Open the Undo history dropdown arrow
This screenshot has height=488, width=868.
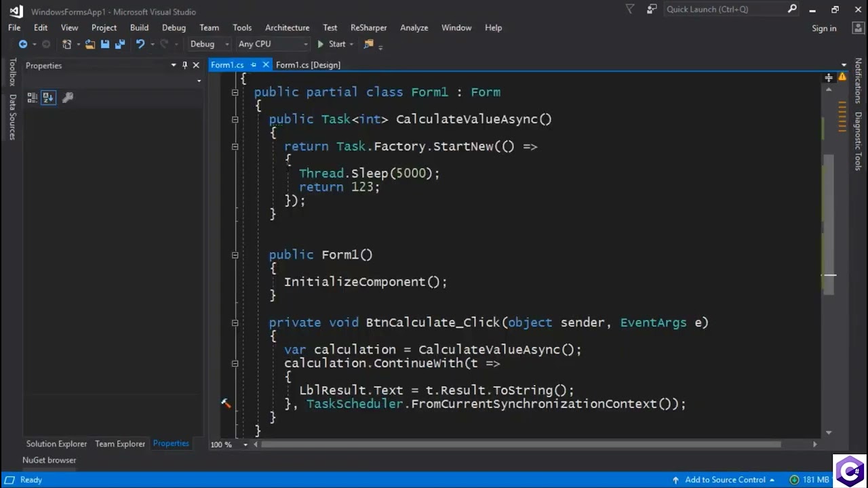(152, 44)
